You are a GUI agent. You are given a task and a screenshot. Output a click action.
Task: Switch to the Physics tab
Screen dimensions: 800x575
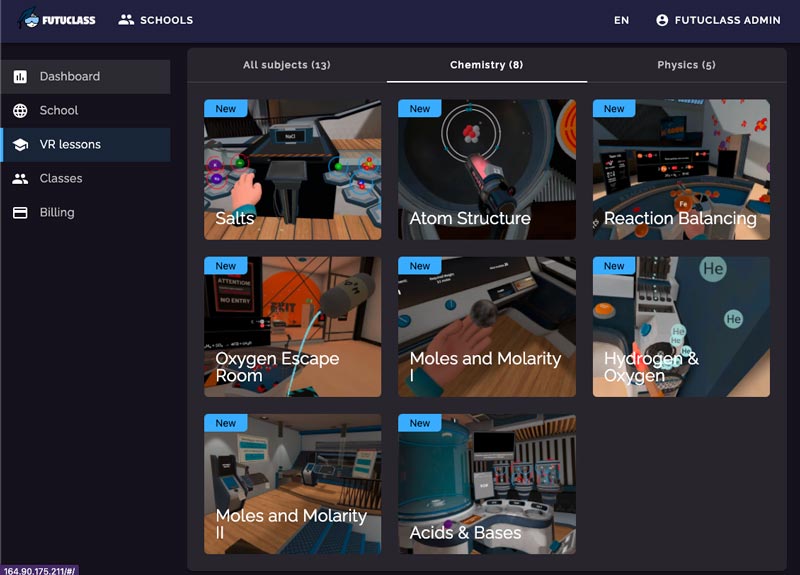[x=686, y=65]
